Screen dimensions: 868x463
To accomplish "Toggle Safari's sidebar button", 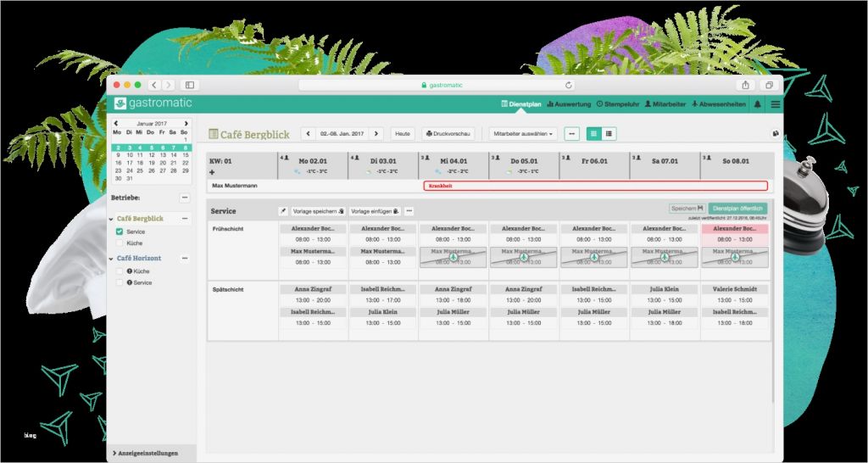I will 189,86.
